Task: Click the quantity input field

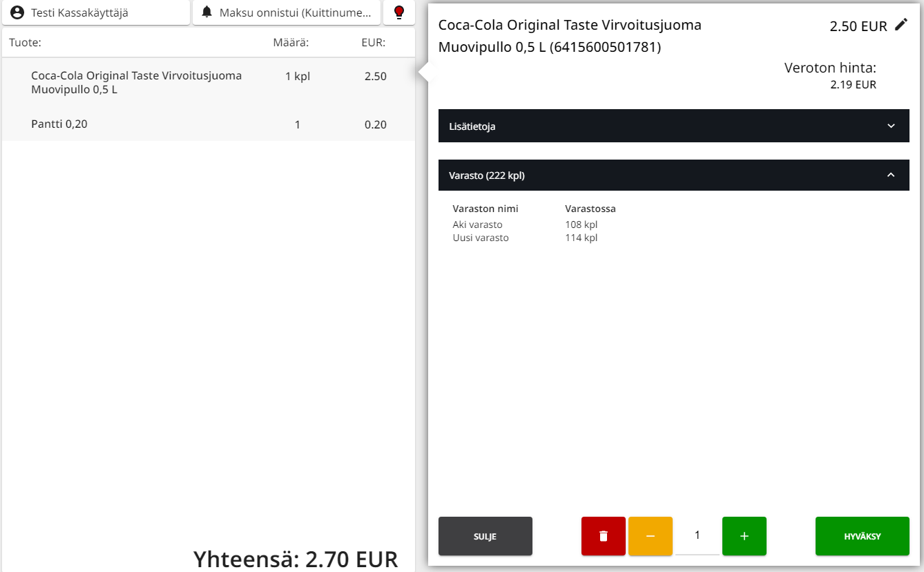Action: (x=697, y=536)
